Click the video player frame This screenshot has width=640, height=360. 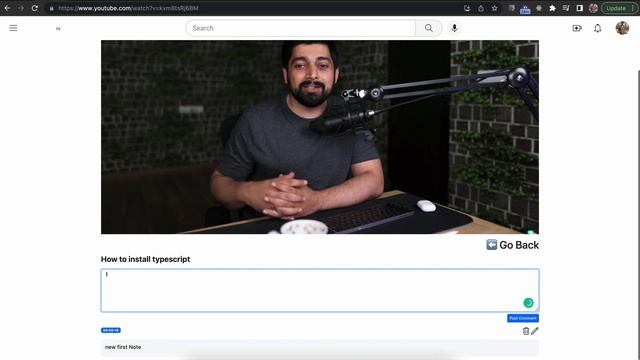320,137
